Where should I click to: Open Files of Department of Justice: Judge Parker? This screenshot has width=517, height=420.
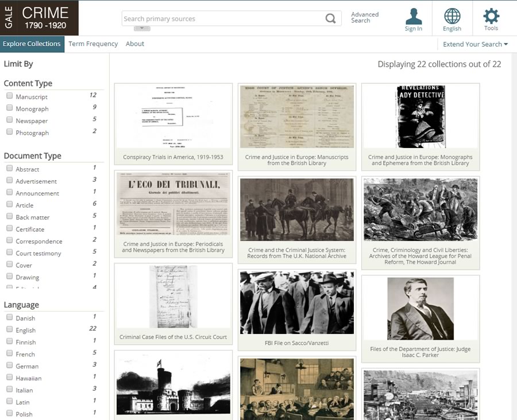click(x=420, y=352)
